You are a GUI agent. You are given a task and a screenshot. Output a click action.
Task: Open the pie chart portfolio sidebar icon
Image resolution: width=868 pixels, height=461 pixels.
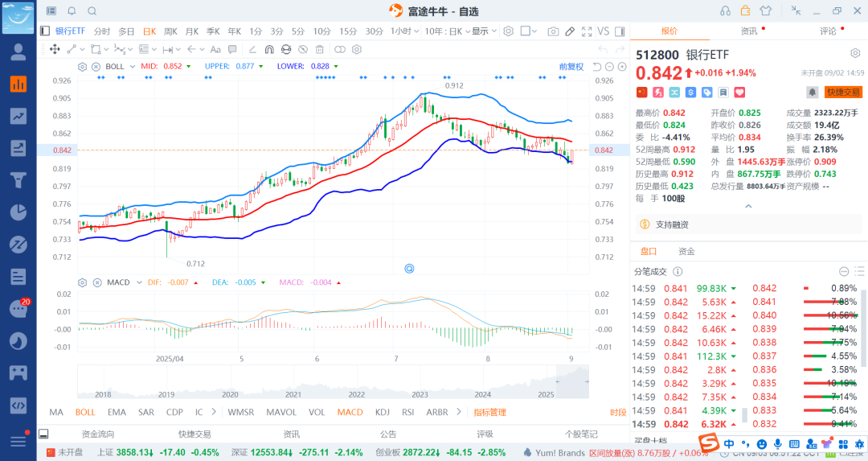pyautogui.click(x=18, y=212)
